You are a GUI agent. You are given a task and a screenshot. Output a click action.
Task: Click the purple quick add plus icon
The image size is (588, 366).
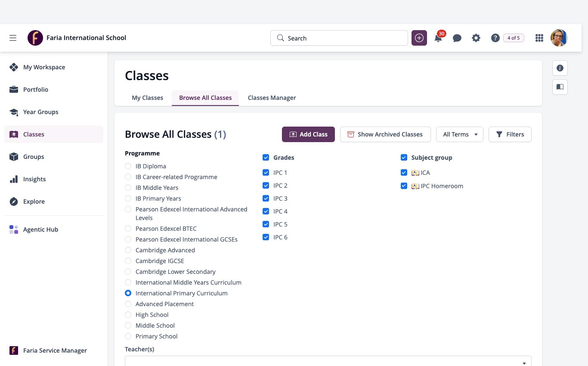(x=419, y=38)
